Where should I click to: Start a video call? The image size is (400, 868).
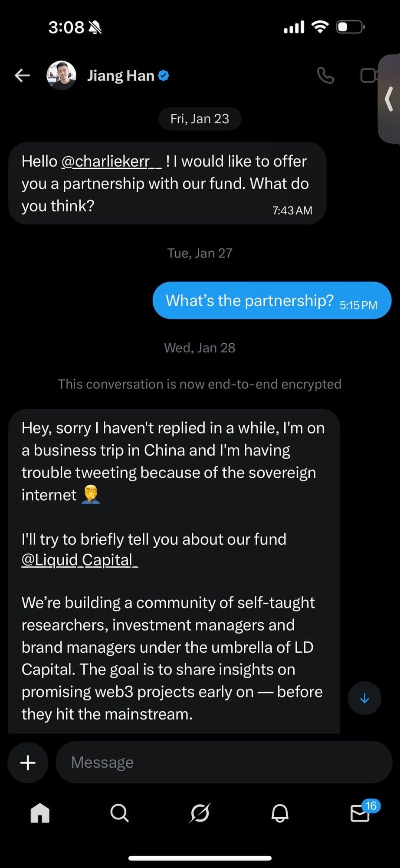click(369, 76)
